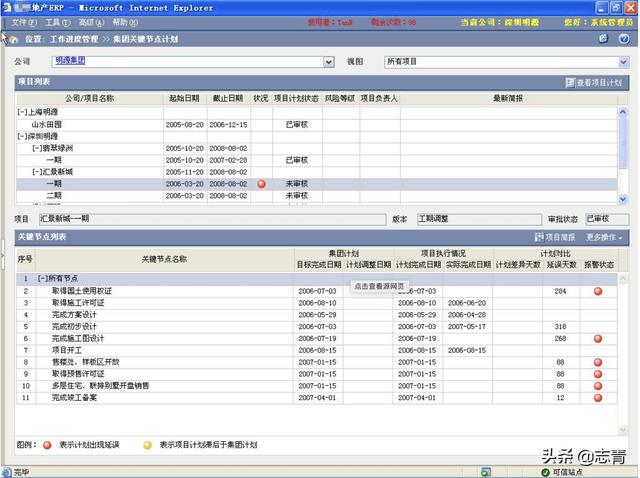Click the help question-mark icon in location bar
The width and height of the screenshot is (640, 478).
point(624,39)
